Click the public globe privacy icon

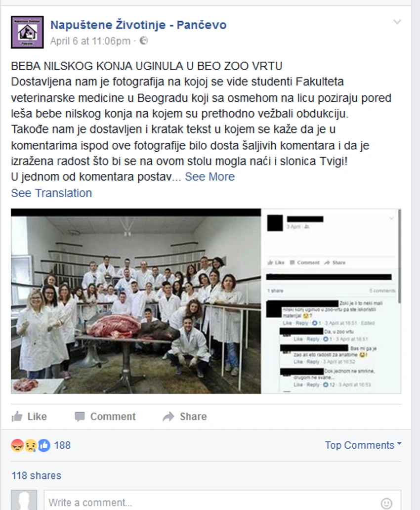pyautogui.click(x=143, y=41)
